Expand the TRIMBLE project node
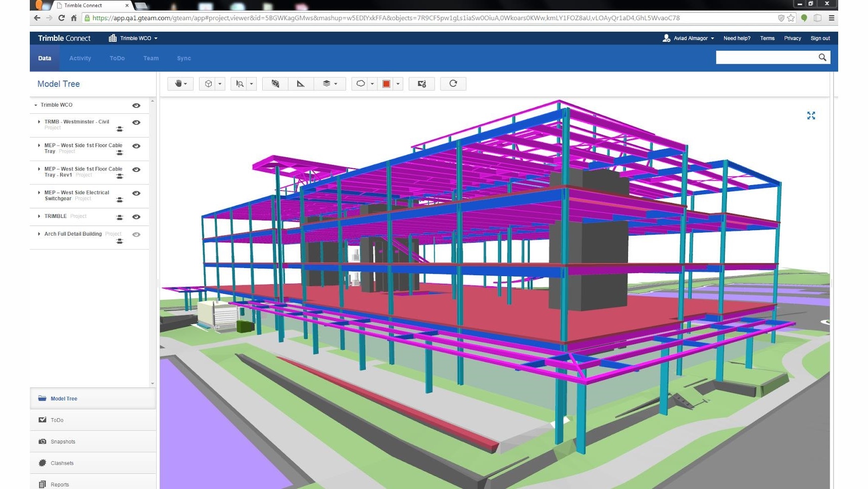This screenshot has width=868, height=489. (39, 216)
